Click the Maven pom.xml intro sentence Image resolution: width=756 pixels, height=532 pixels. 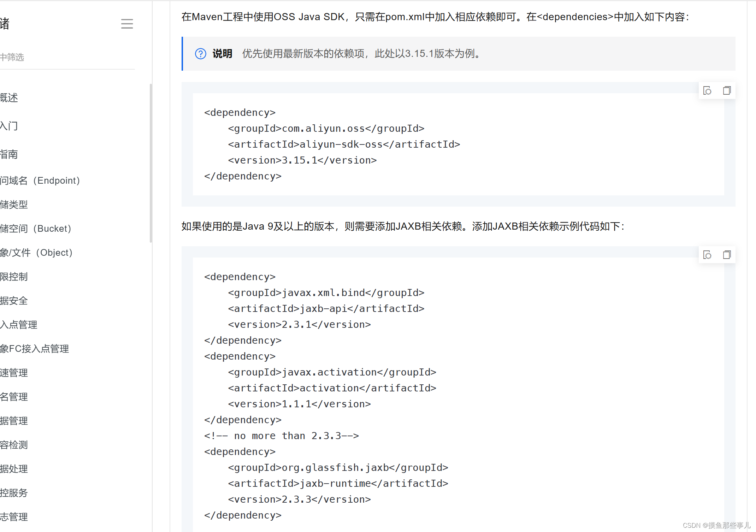(x=435, y=17)
